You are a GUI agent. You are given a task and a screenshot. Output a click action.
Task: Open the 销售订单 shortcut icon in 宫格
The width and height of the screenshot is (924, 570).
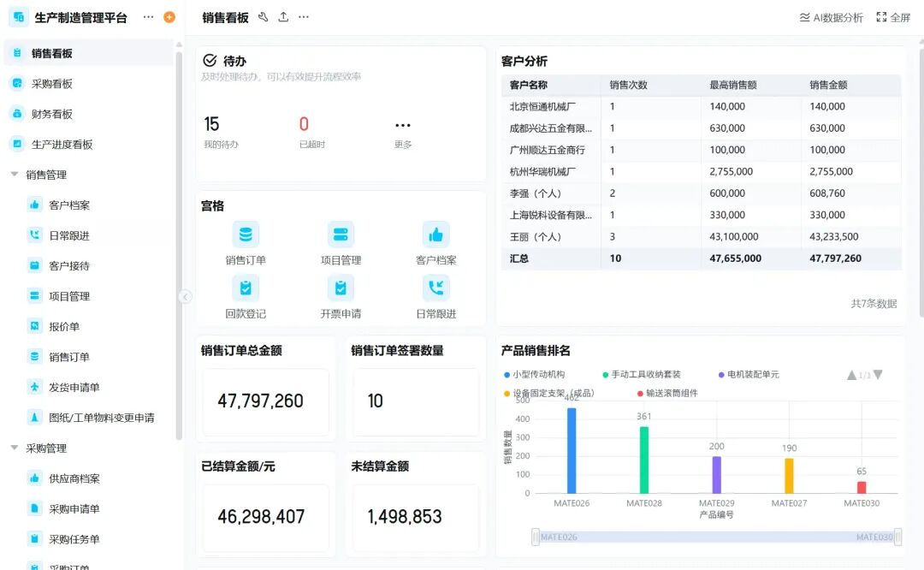(x=246, y=235)
